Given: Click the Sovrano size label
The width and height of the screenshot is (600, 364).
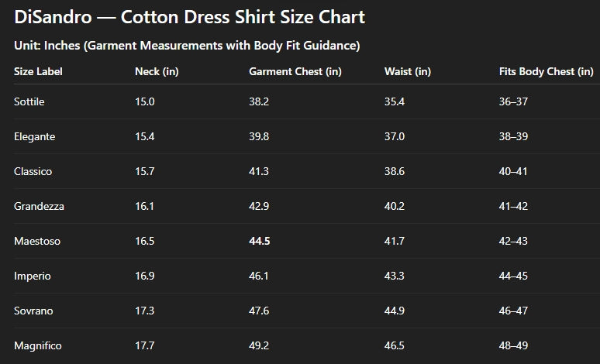Looking at the screenshot, I should [x=34, y=311].
